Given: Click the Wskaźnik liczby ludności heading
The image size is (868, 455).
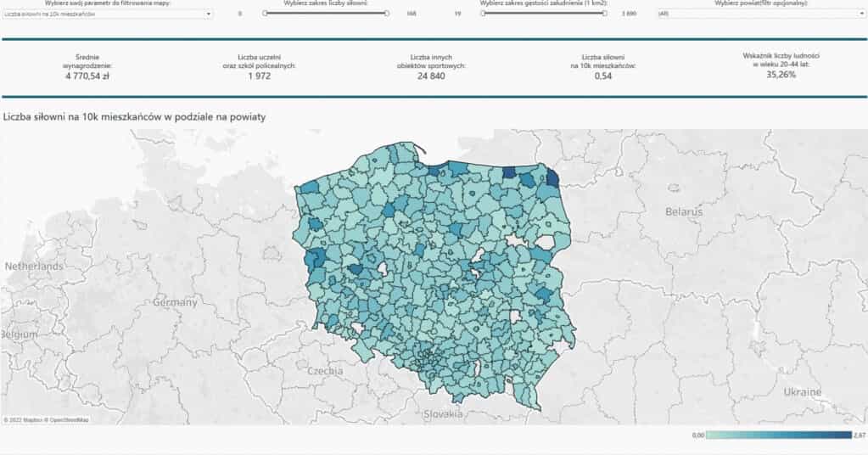Looking at the screenshot, I should pos(781,59).
